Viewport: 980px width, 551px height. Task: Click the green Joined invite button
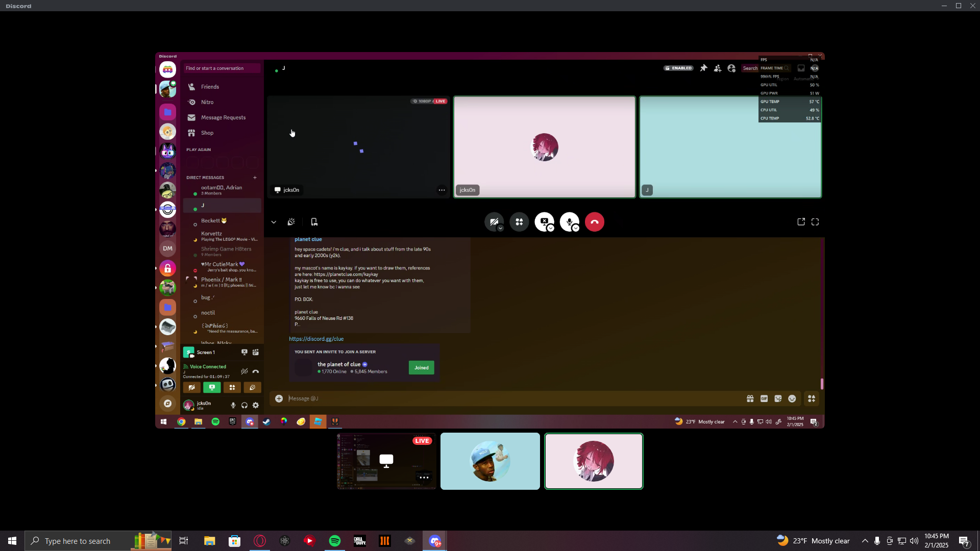(421, 367)
